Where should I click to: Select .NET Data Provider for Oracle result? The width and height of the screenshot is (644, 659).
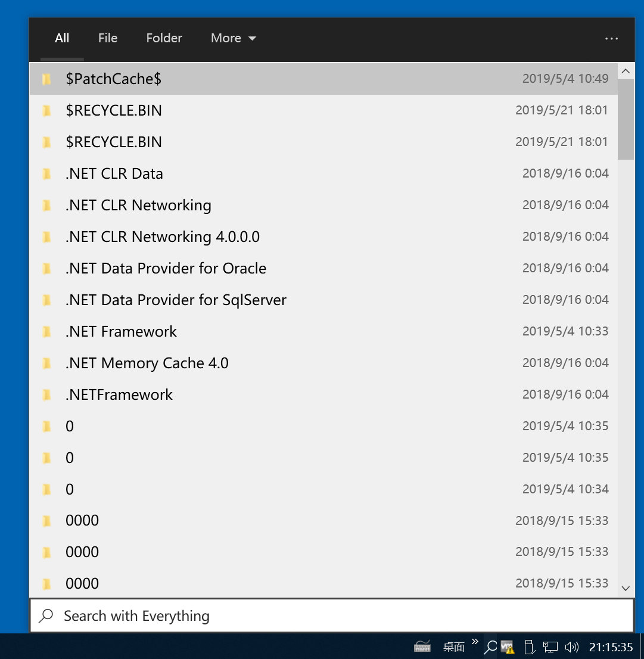tap(166, 269)
